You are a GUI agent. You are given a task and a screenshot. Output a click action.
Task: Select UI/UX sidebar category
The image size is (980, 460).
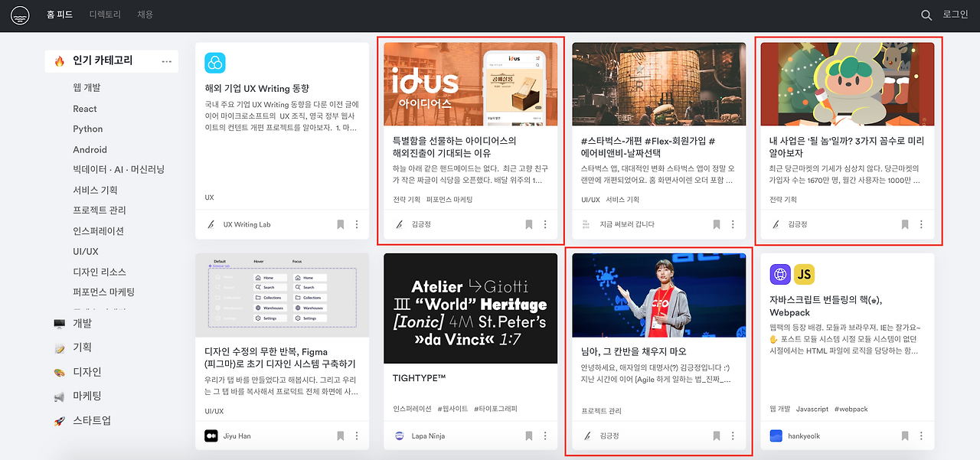pos(86,252)
